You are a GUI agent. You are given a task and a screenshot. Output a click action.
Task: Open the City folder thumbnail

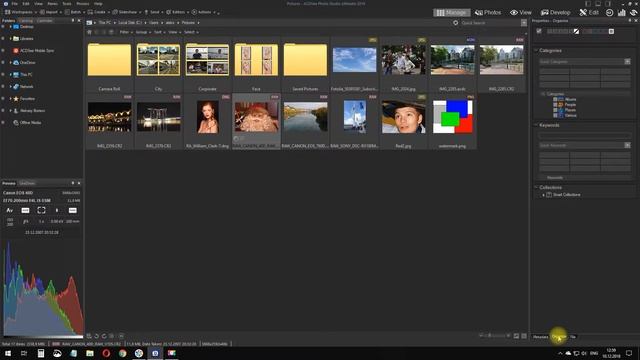158,60
